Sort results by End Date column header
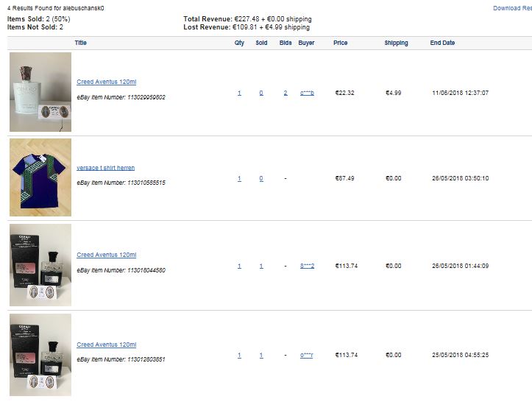This screenshot has height=402, width=532. tap(442, 43)
